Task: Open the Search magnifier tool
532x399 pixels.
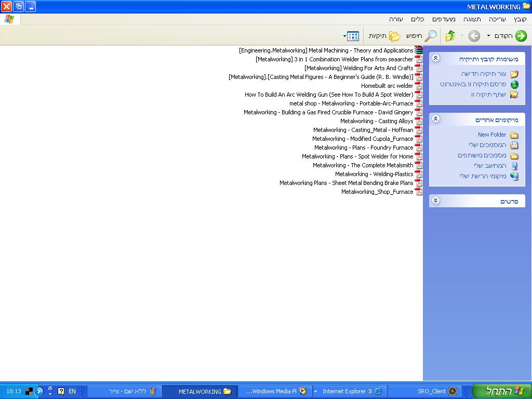Action: point(430,36)
